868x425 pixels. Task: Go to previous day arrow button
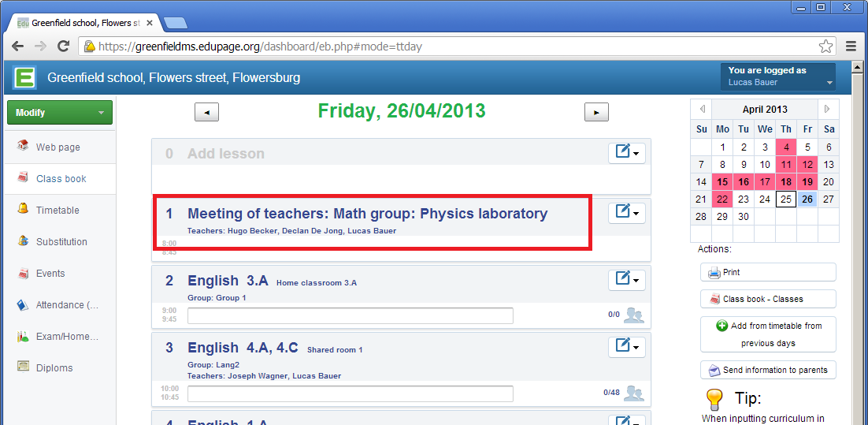(x=206, y=112)
